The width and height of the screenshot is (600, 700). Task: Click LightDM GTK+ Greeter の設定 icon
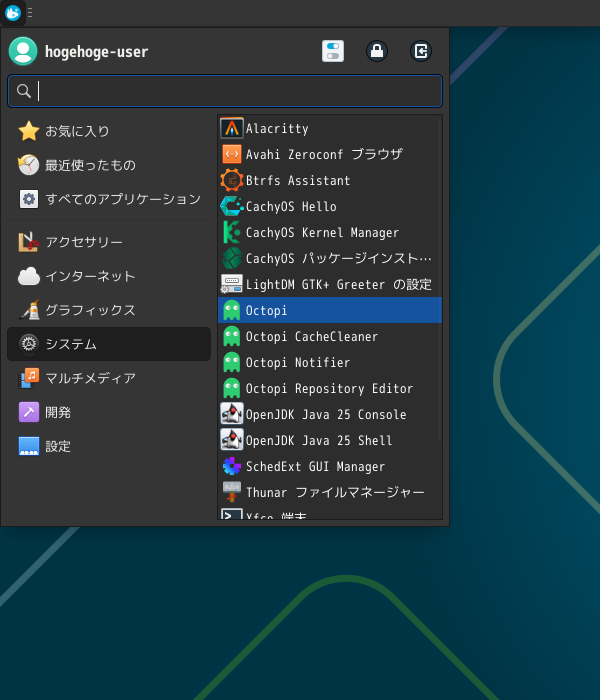point(232,284)
